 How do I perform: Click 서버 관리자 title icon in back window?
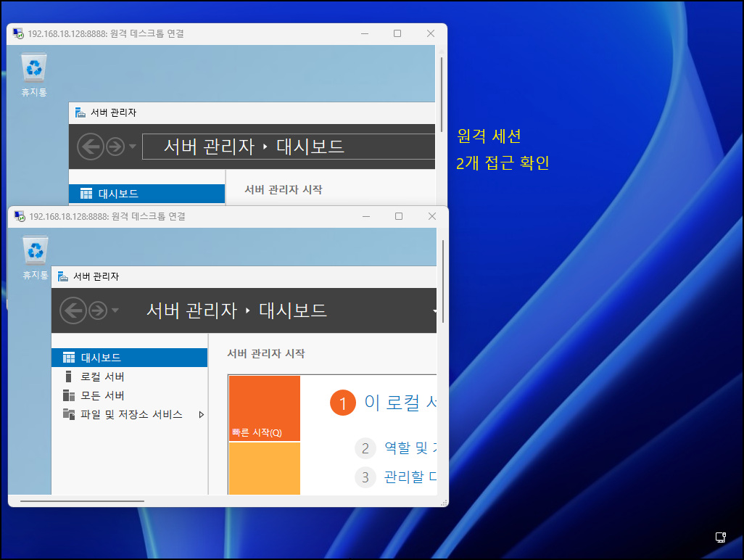coord(80,112)
